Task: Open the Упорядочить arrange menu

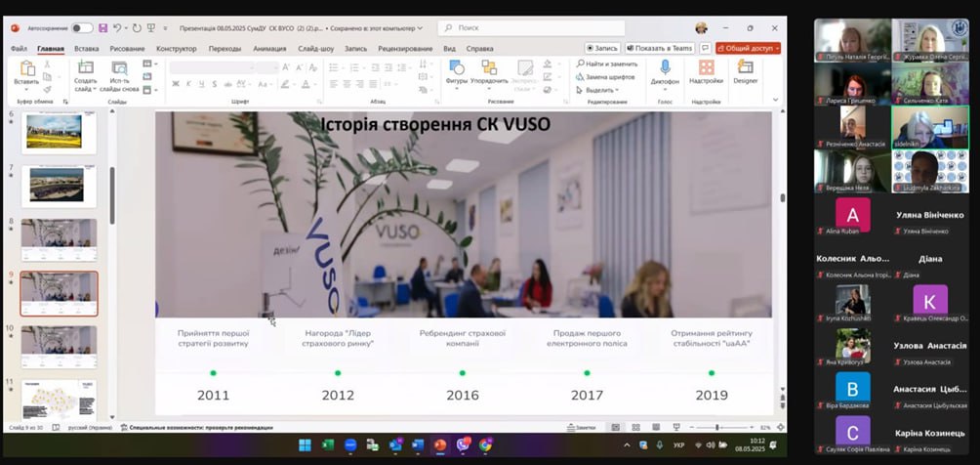Action: pos(489,74)
